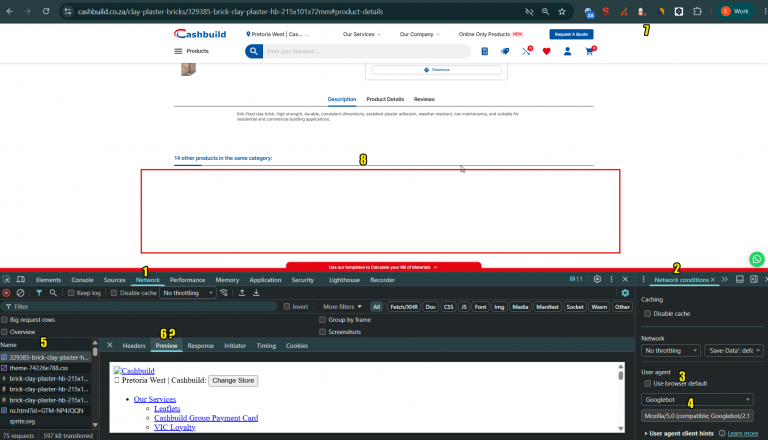Click the Directions button
Viewport: 768px width, 440px height.
coord(436,70)
